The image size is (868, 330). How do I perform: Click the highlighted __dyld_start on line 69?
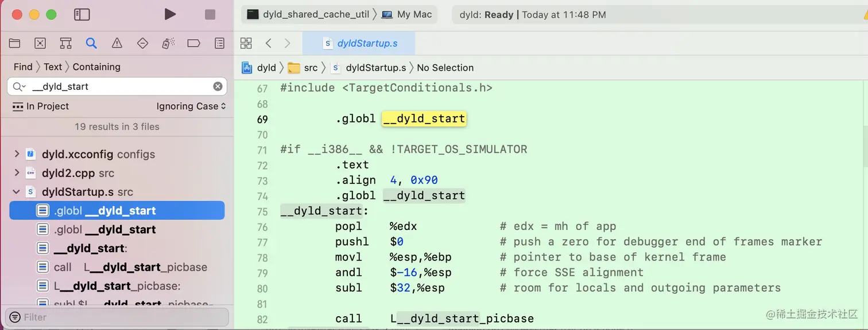[x=424, y=119]
